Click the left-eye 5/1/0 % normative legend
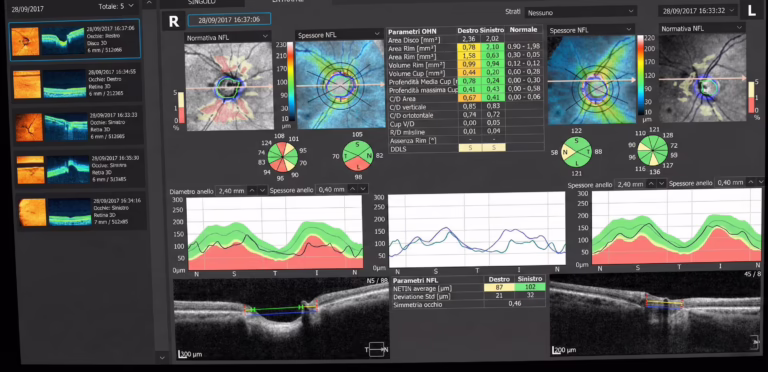The height and width of the screenshot is (372, 768). point(752,98)
